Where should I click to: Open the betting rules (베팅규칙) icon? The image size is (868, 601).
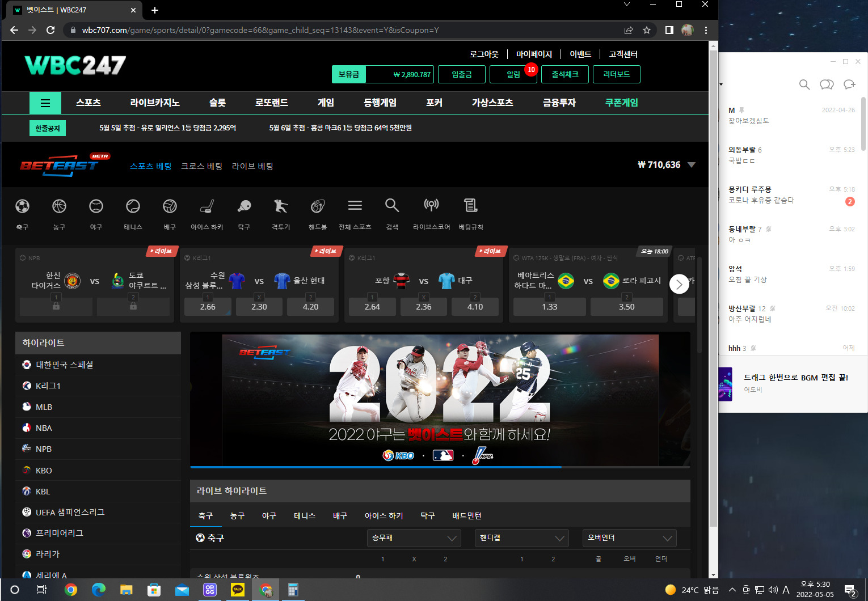tap(470, 205)
